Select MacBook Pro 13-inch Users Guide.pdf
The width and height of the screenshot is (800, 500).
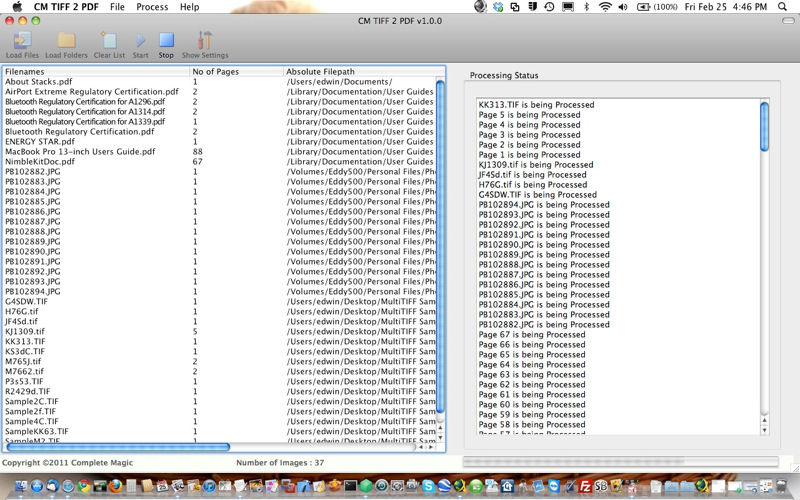pos(219,152)
